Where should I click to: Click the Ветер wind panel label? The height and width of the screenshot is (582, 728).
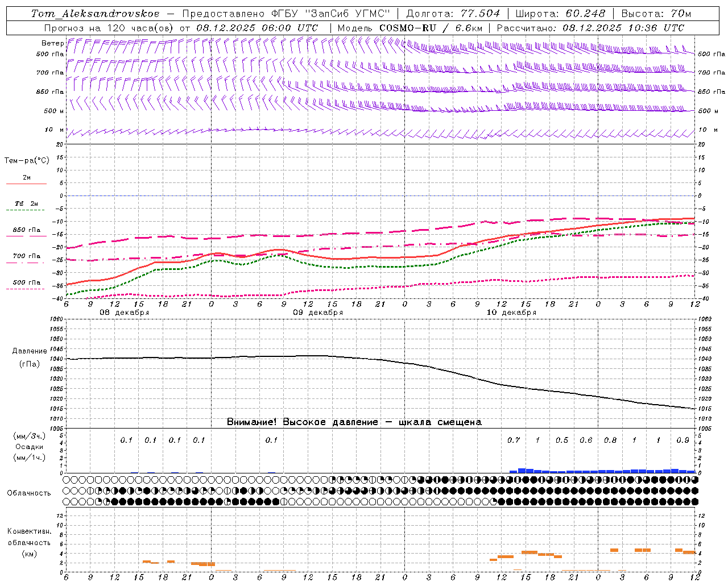[x=52, y=43]
